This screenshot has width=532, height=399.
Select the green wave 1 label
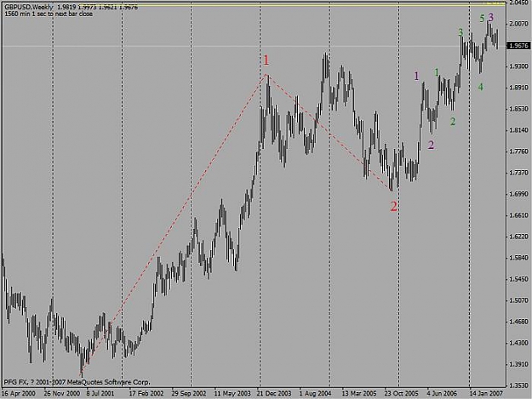pyautogui.click(x=437, y=71)
